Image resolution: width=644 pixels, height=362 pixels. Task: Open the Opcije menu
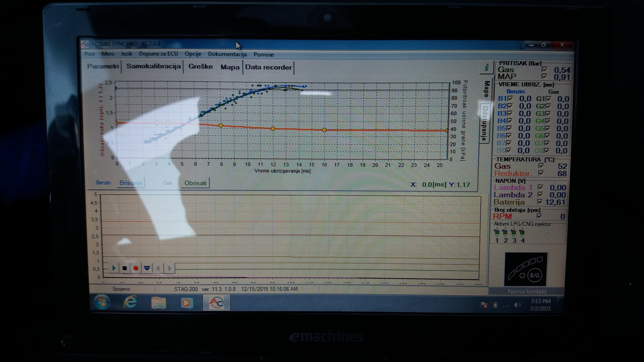pos(193,54)
